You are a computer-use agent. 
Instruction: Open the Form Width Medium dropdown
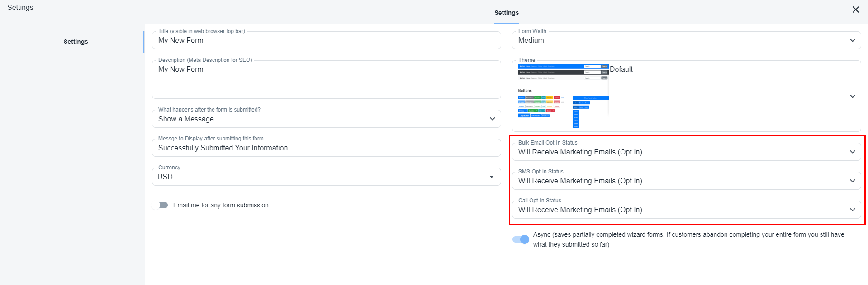click(678, 41)
